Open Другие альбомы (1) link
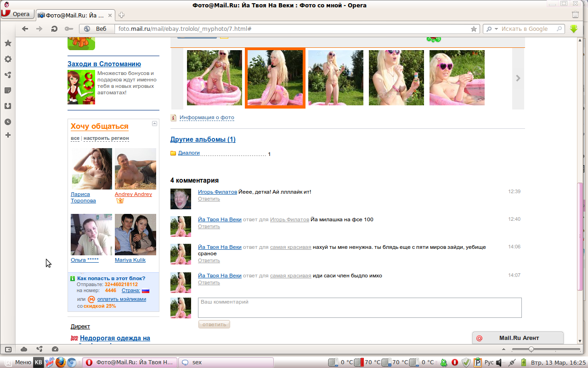The image size is (588, 368). [x=203, y=139]
